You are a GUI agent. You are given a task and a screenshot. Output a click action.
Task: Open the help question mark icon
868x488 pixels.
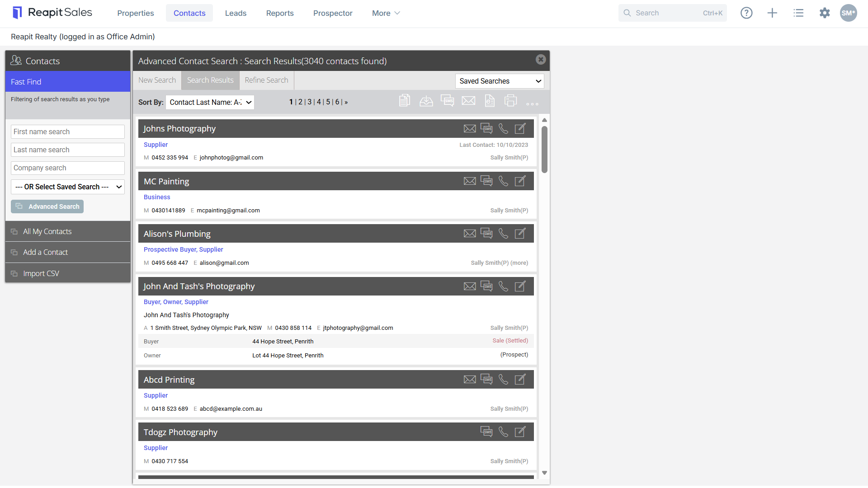pyautogui.click(x=746, y=13)
